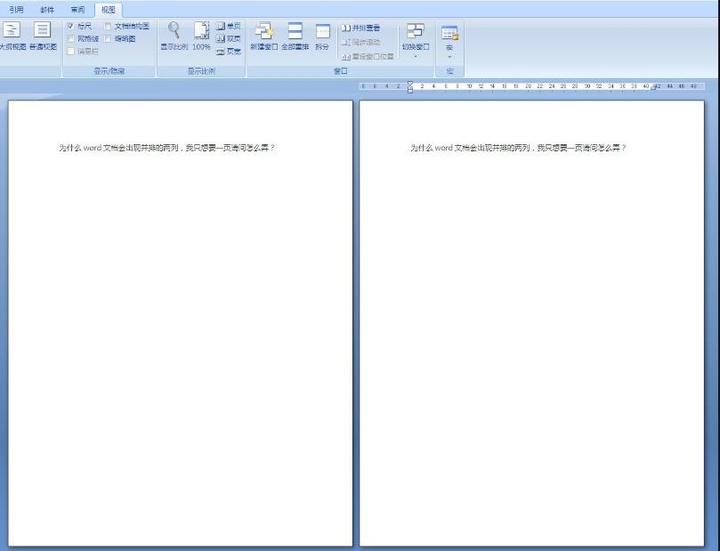Click 全部重排 arrange all windows
720x551 pixels.
click(295, 36)
